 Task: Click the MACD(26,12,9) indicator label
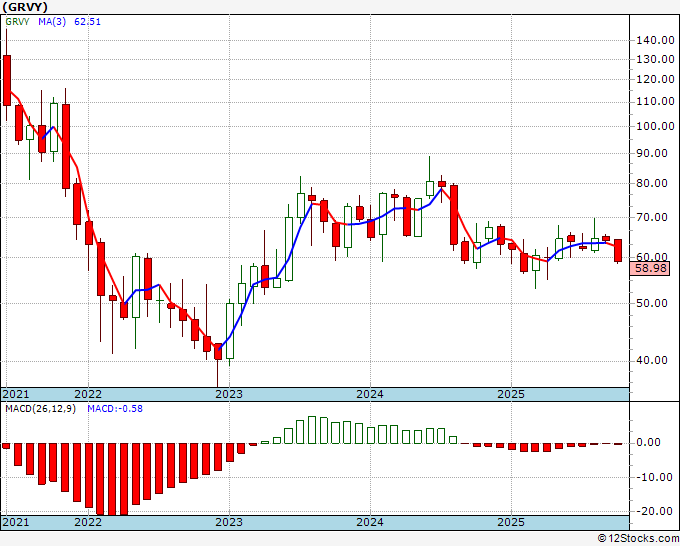click(x=40, y=409)
